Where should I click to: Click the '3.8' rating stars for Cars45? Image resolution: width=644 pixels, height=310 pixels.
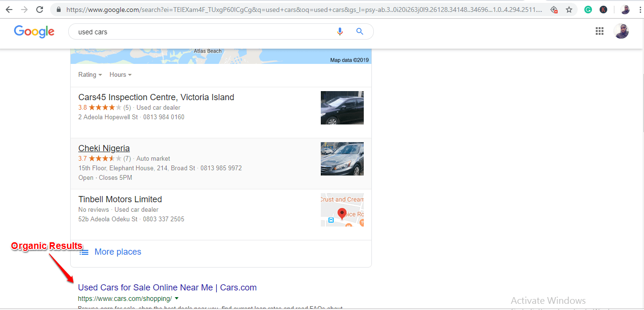(105, 107)
